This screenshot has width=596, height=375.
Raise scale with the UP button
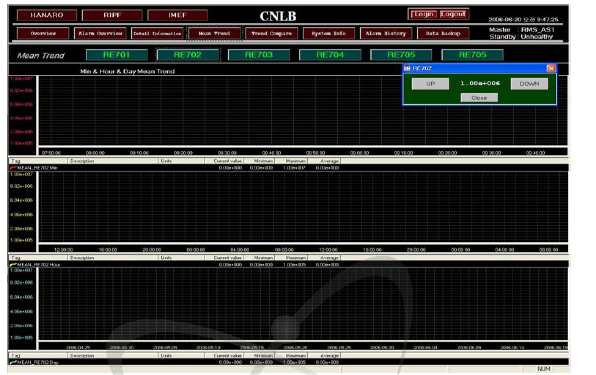click(430, 84)
